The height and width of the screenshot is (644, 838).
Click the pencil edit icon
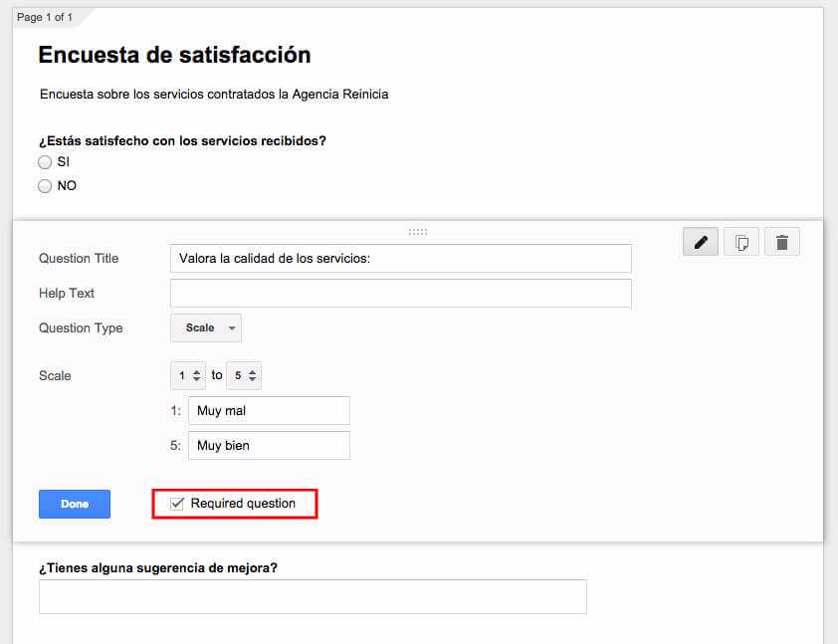[x=701, y=242]
